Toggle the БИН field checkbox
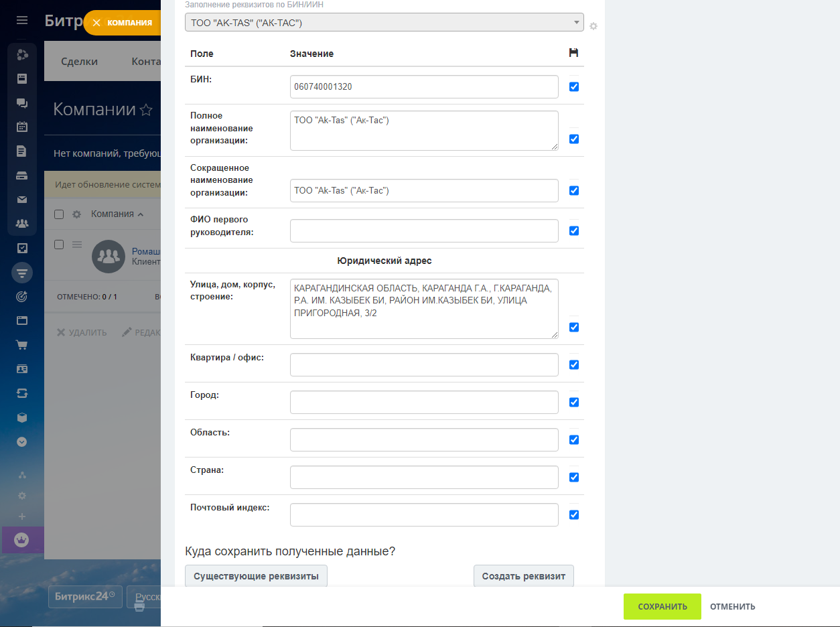Viewport: 840px width, 627px height. tap(574, 86)
